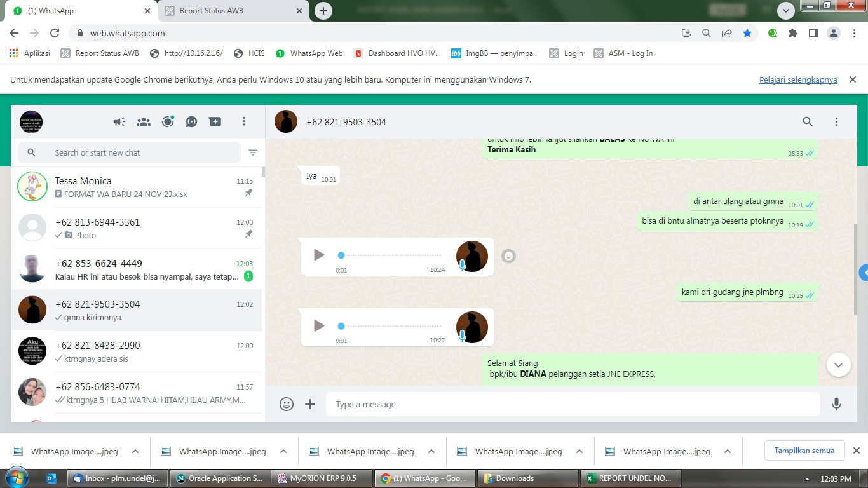This screenshot has width=868, height=488.
Task: Close the Report Status AWB tab
Action: [x=299, y=11]
